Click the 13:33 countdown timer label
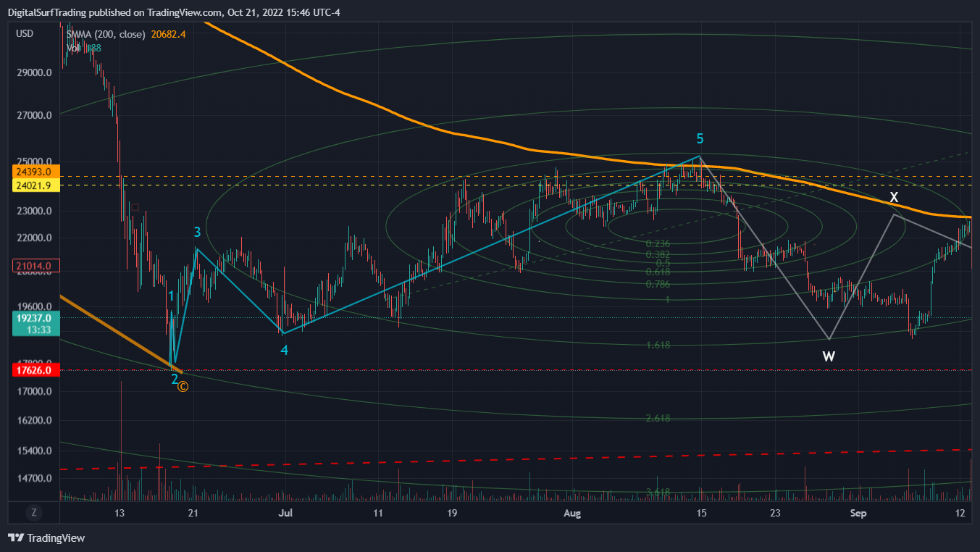 tap(39, 330)
